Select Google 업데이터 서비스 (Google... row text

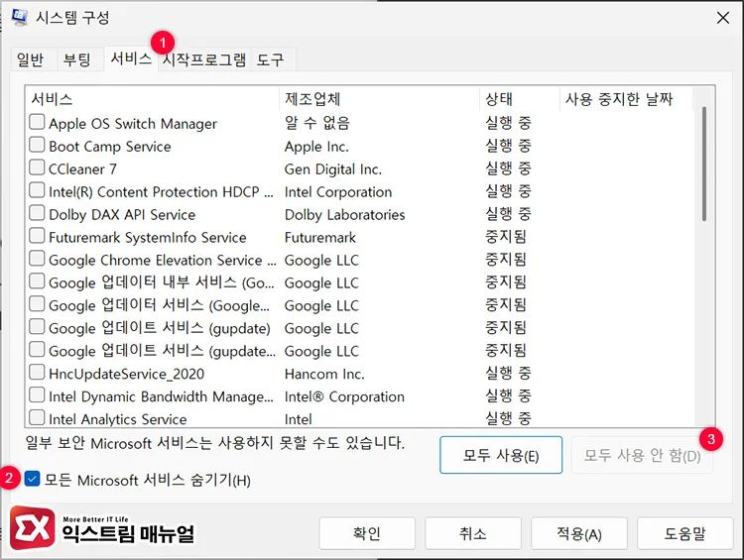click(x=159, y=305)
